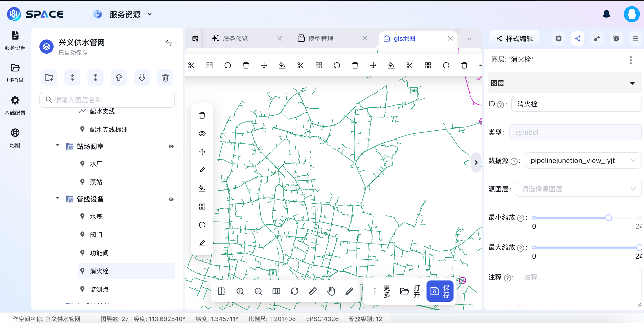Click the notification bell icon
The width and height of the screenshot is (644, 323).
607,14
